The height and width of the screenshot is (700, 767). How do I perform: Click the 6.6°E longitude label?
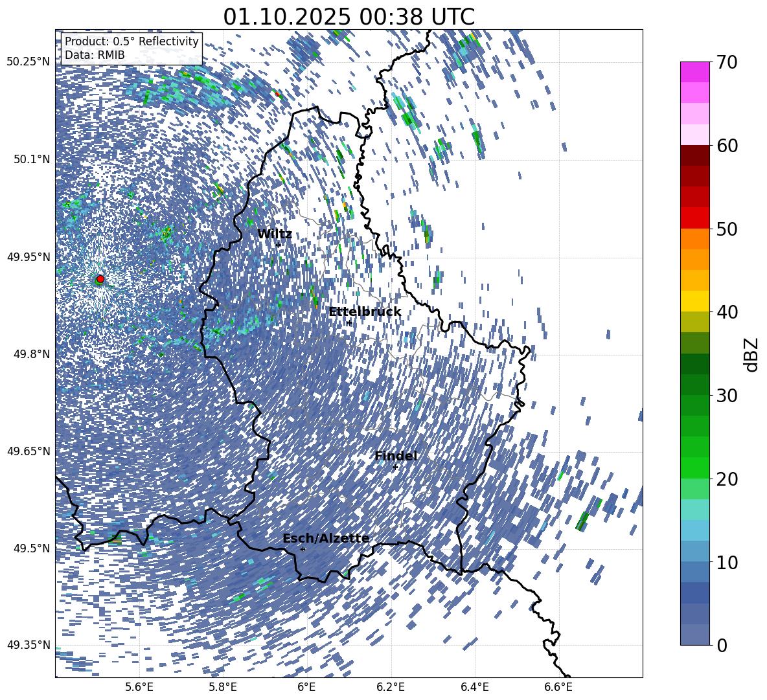[558, 687]
